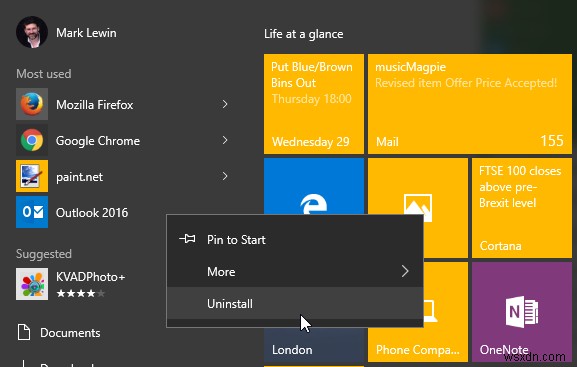577x367 pixels.
Task: Click the Put Blue/Brown Bins Out reminder text
Action: pyautogui.click(x=312, y=75)
